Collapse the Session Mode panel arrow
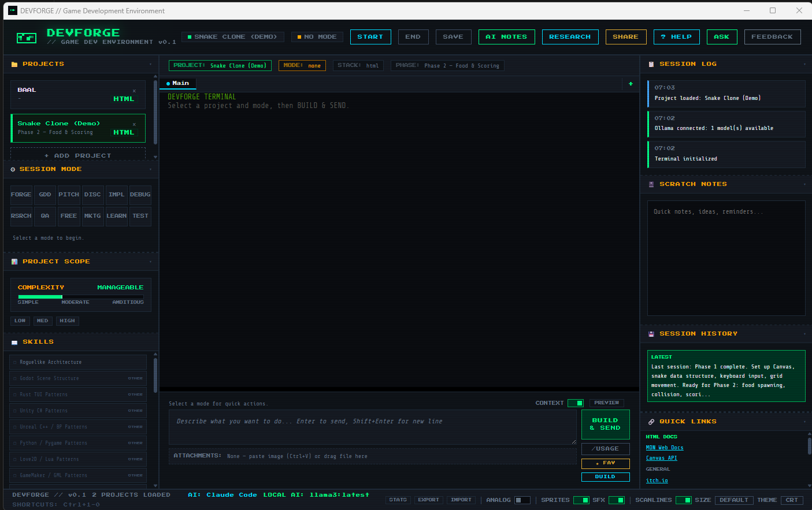The height and width of the screenshot is (510, 812). (150, 169)
